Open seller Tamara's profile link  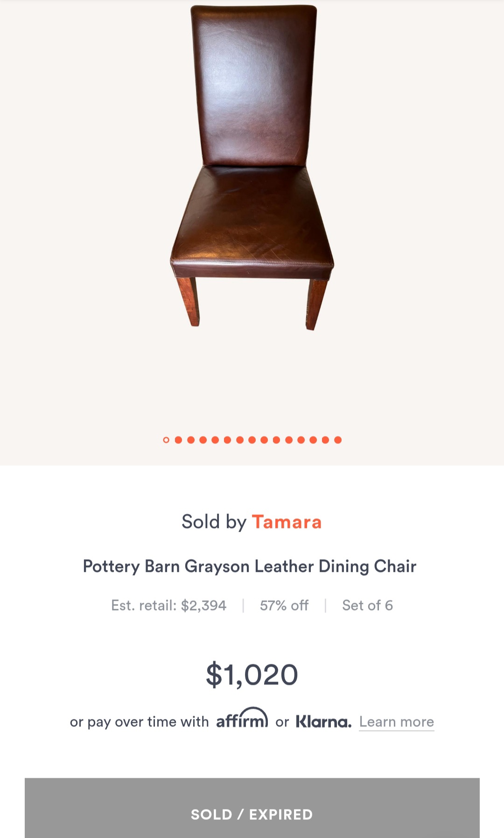pos(287,522)
